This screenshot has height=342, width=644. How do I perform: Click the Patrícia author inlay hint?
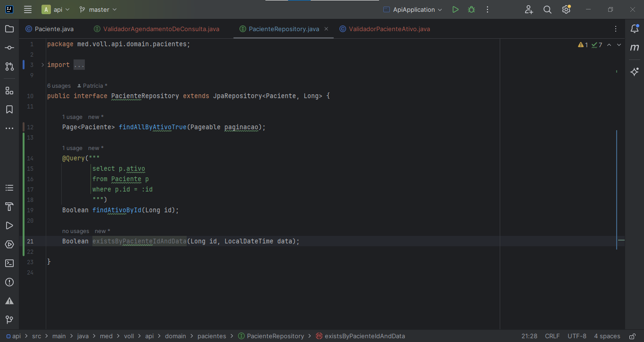pos(92,86)
